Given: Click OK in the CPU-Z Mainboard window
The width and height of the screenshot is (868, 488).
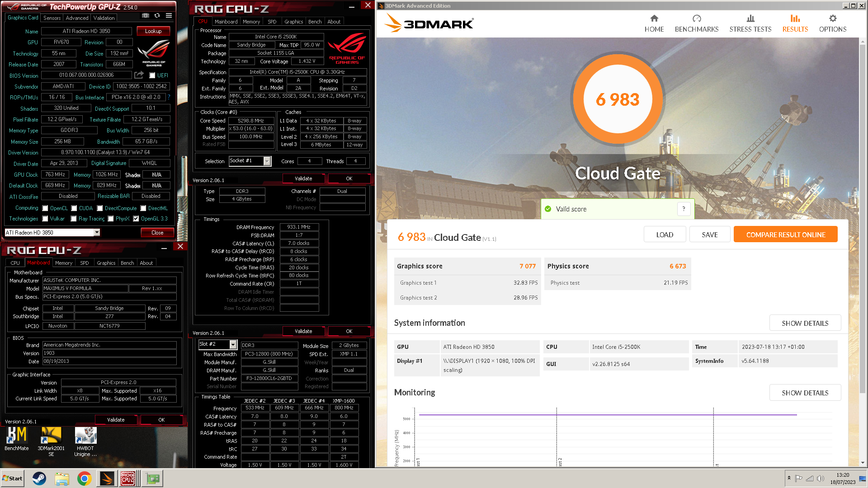Looking at the screenshot, I should point(161,420).
